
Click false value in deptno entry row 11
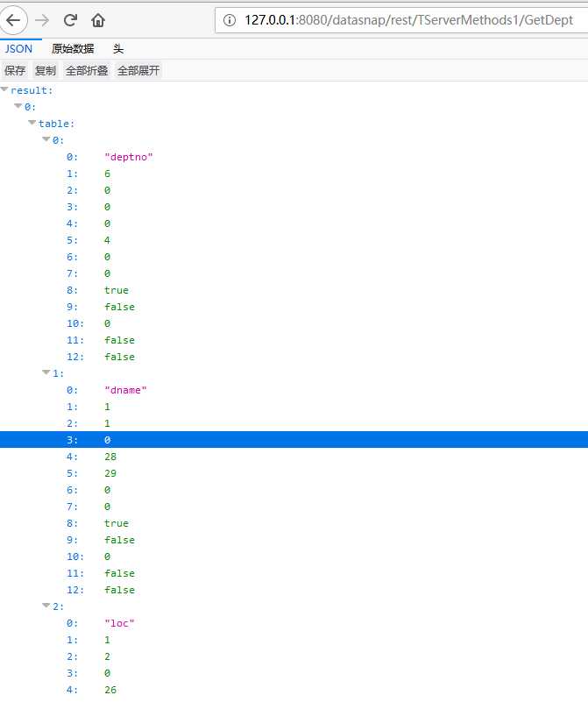[119, 340]
